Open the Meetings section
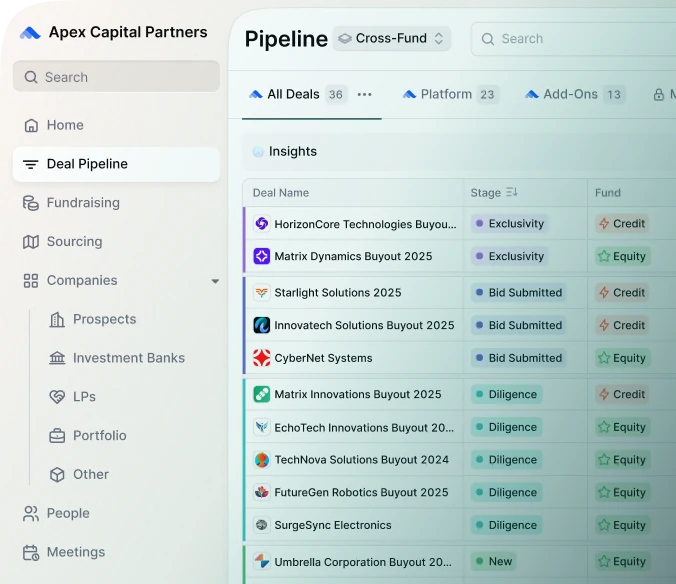The width and height of the screenshot is (676, 584). [116, 552]
